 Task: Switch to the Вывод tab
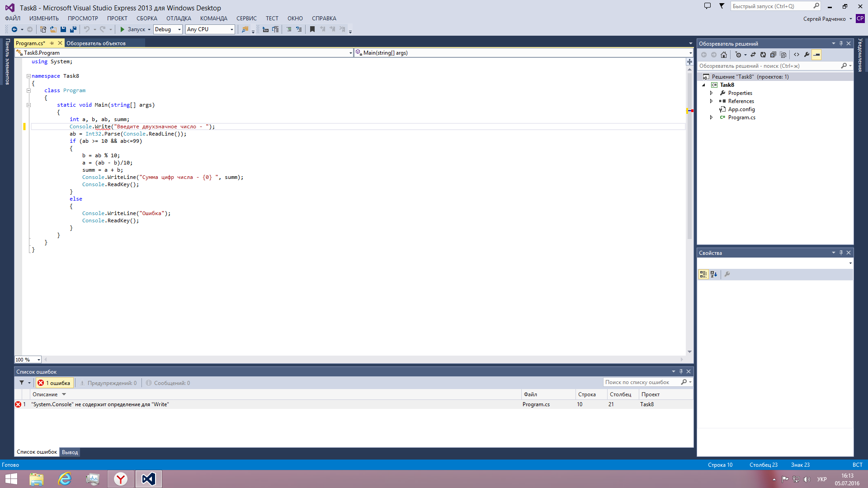point(70,452)
